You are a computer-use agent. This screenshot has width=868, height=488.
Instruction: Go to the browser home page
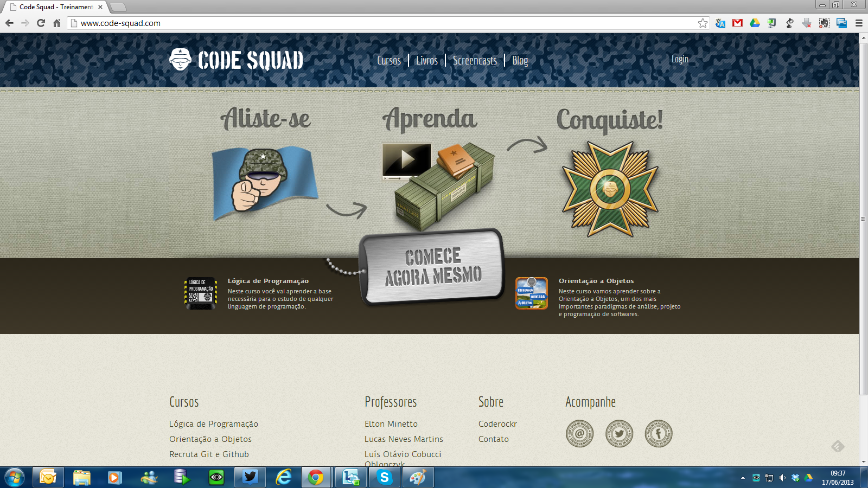point(56,23)
